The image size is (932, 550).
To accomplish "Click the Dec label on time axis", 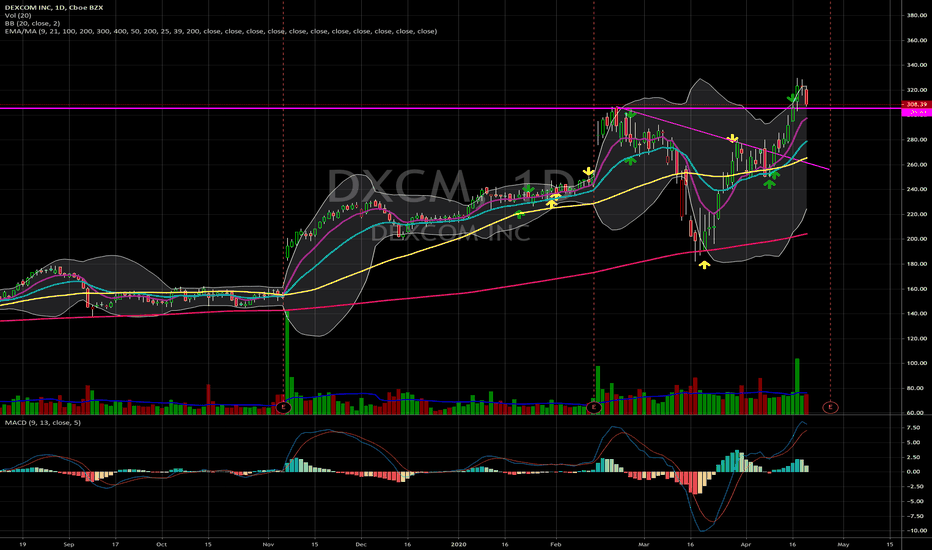I will [361, 544].
